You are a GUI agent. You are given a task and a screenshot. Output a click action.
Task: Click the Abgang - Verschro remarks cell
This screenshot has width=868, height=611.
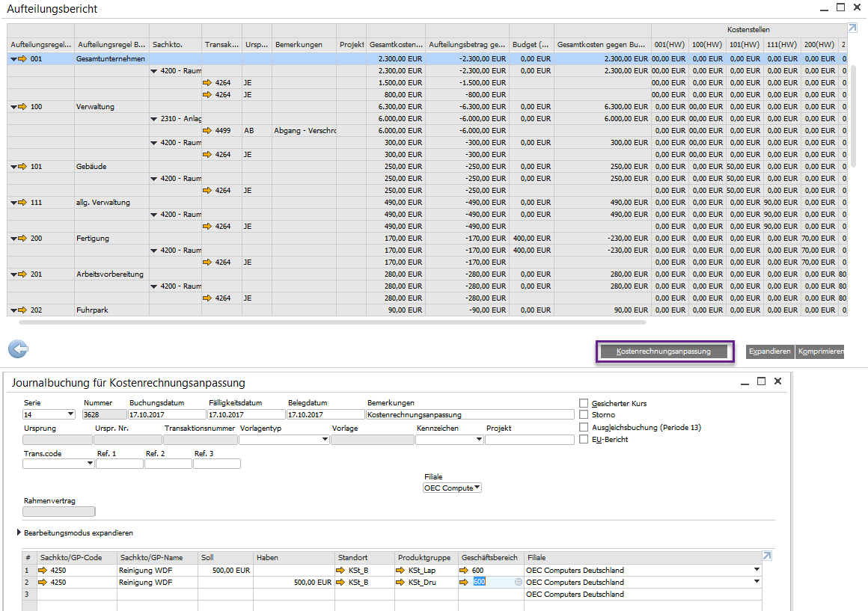(304, 131)
